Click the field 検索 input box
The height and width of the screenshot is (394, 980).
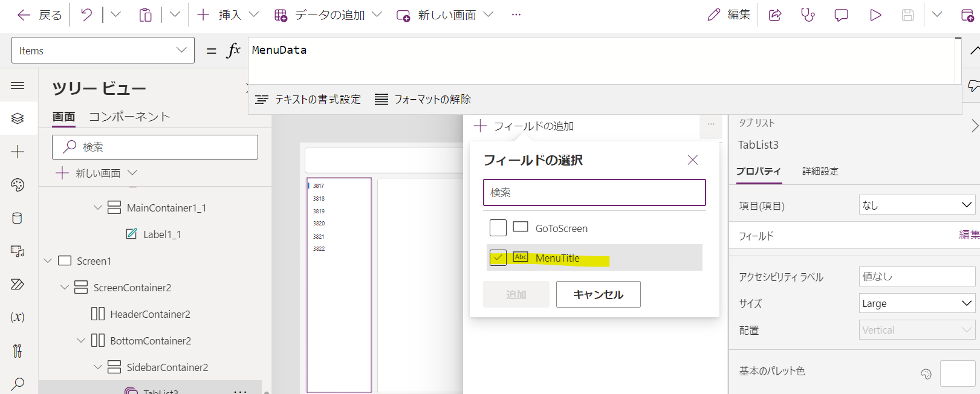click(594, 192)
